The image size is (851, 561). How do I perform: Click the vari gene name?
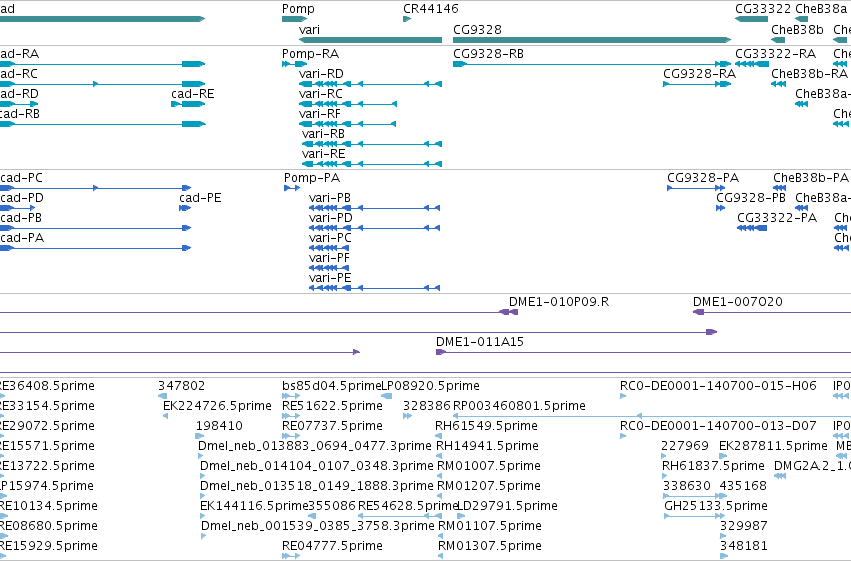click(309, 30)
